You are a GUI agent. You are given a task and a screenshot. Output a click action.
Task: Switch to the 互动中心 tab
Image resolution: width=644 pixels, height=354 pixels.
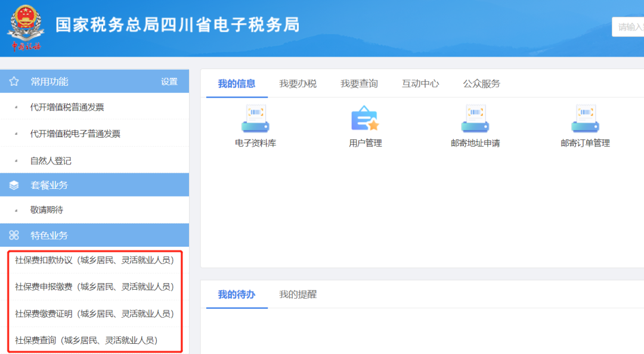tap(420, 84)
